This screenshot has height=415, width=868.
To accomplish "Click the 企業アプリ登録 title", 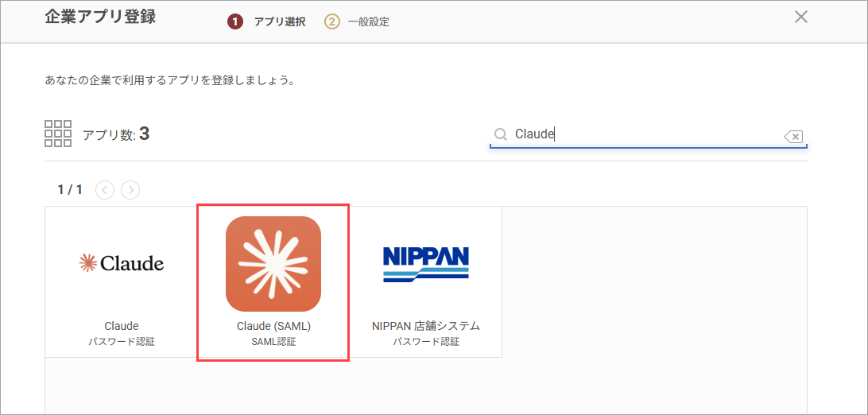I will click(x=100, y=17).
